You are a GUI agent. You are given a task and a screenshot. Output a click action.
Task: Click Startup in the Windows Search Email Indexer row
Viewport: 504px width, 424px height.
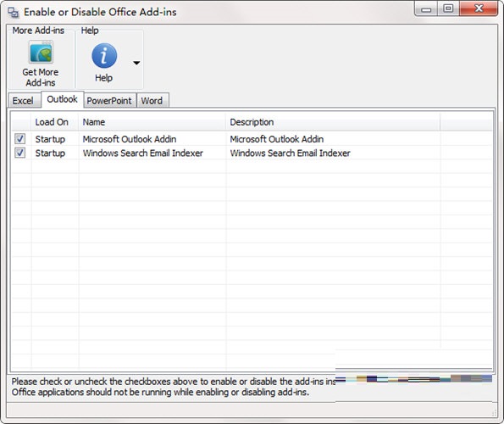point(50,153)
